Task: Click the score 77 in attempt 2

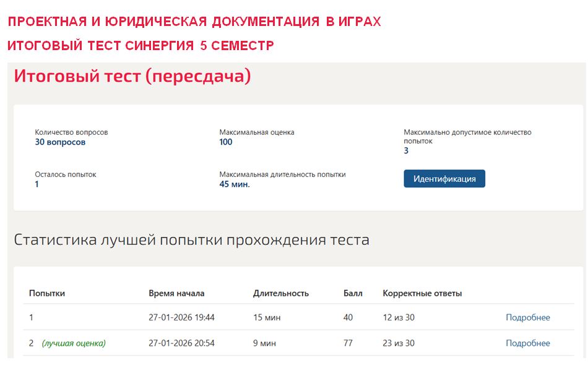Action: pos(348,343)
